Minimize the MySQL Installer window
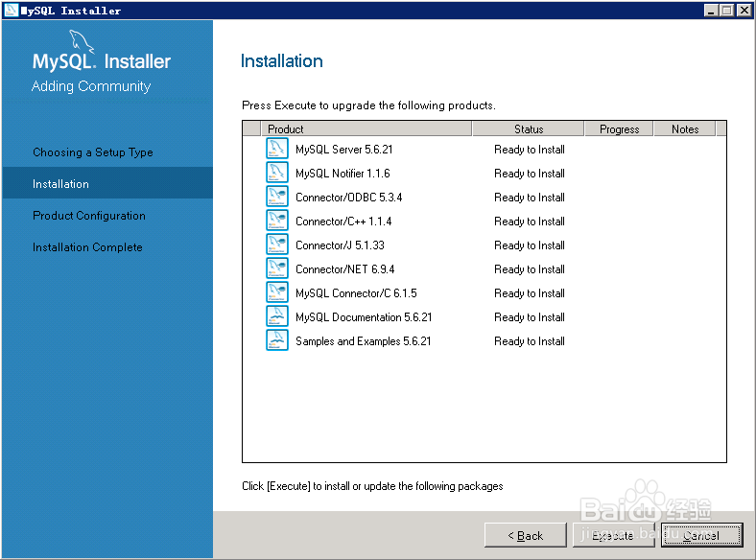 point(711,11)
